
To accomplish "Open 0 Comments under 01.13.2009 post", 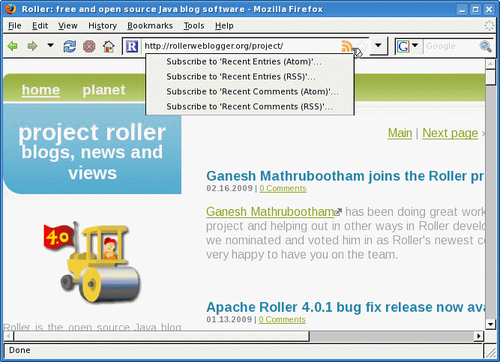I will pyautogui.click(x=282, y=319).
